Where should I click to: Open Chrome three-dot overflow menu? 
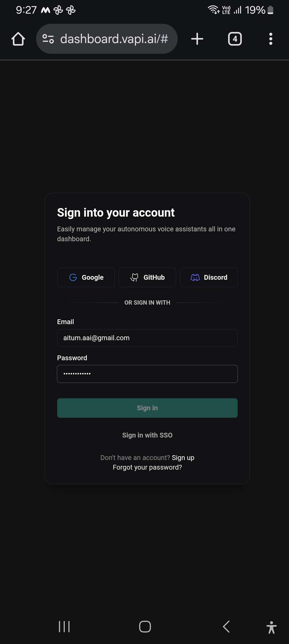[271, 39]
